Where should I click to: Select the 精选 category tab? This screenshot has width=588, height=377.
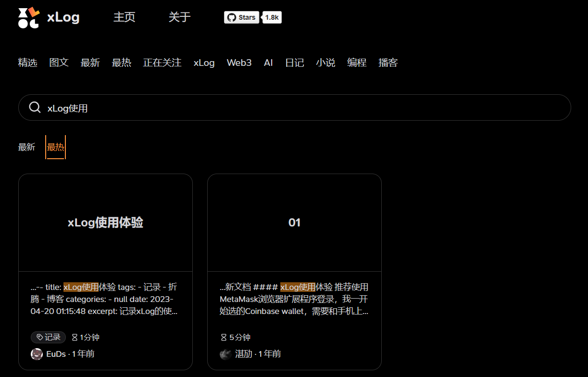pos(28,63)
